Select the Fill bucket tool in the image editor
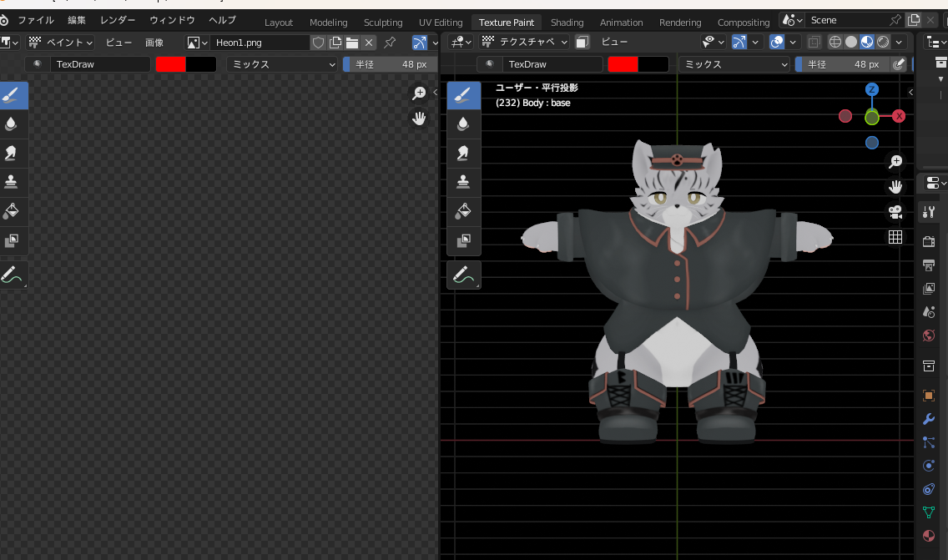 point(12,211)
